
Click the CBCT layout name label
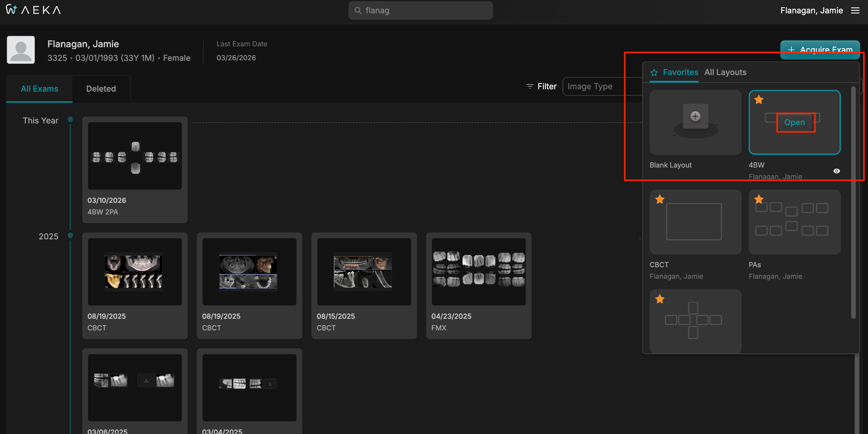pyautogui.click(x=659, y=265)
